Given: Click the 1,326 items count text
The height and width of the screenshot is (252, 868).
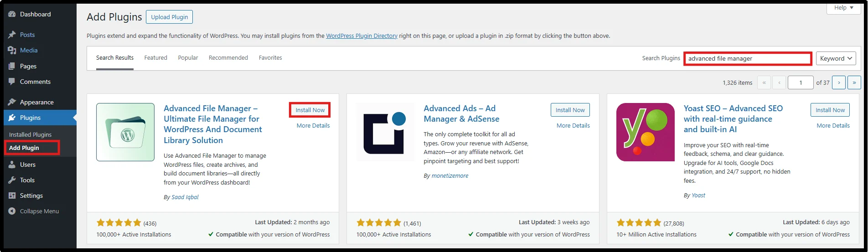Looking at the screenshot, I should click(737, 82).
